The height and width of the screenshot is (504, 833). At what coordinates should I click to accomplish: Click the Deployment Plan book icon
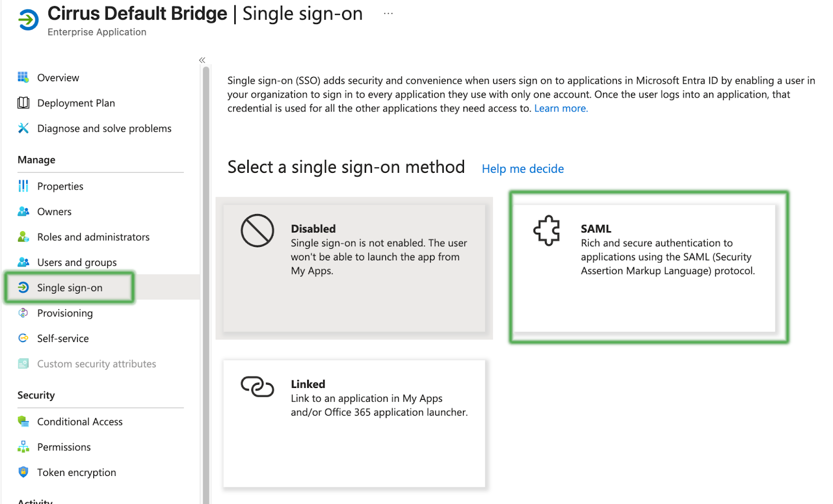[x=23, y=103]
